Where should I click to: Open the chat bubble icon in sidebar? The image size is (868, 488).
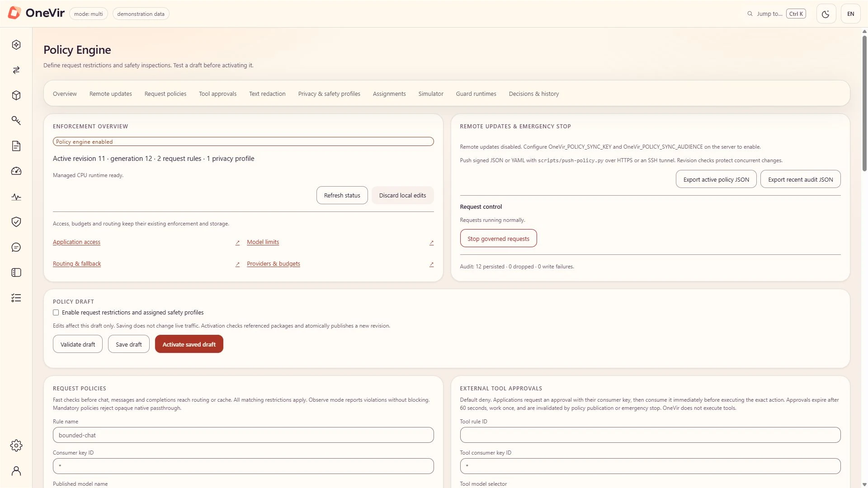(16, 247)
